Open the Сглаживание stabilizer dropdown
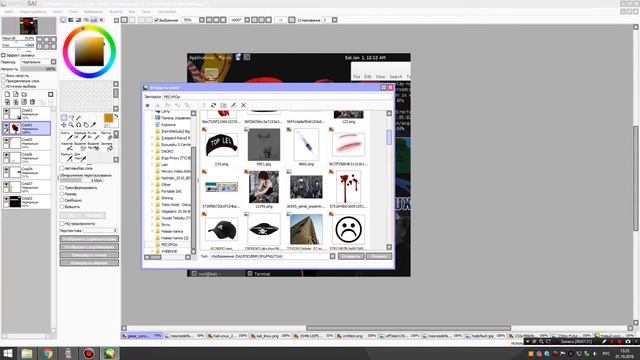Screen dimensions: 640x360 tap(334, 20)
